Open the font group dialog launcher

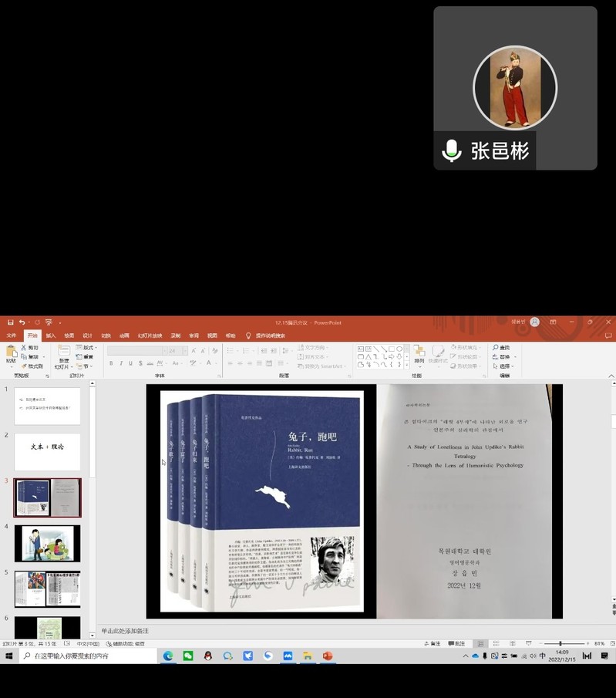(x=219, y=376)
